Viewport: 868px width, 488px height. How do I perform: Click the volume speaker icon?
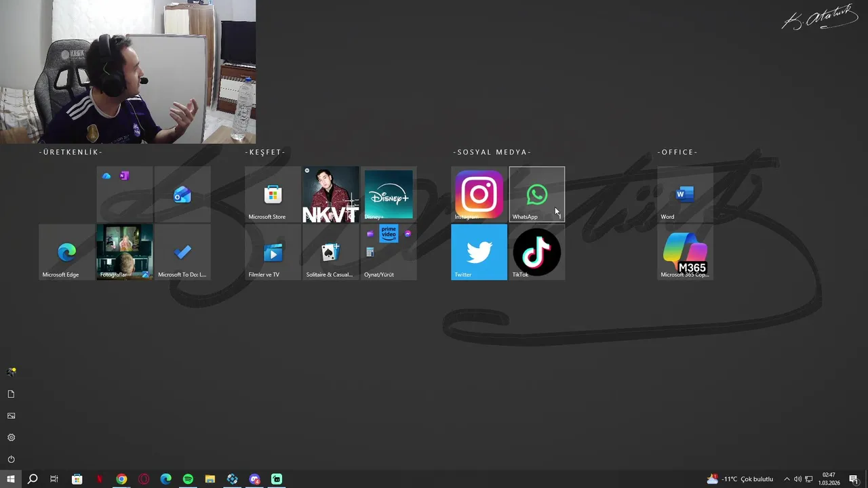tap(797, 479)
